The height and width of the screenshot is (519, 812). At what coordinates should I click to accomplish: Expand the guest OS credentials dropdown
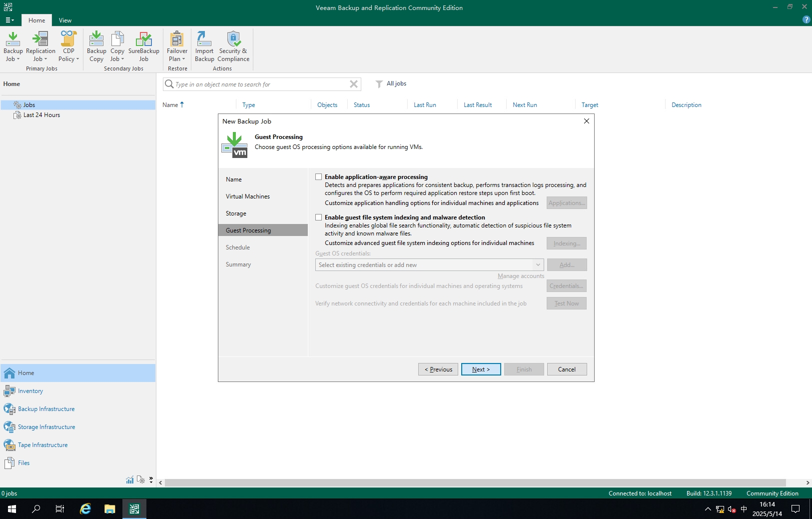(x=538, y=265)
